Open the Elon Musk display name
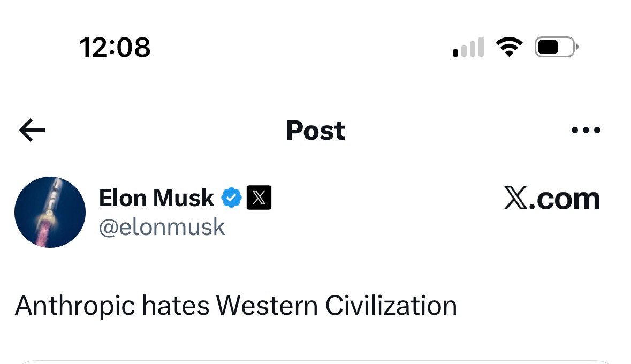631x364 pixels. (156, 198)
